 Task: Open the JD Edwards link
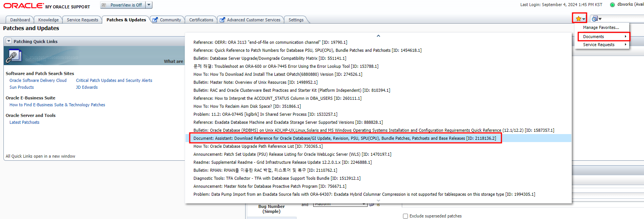point(87,87)
